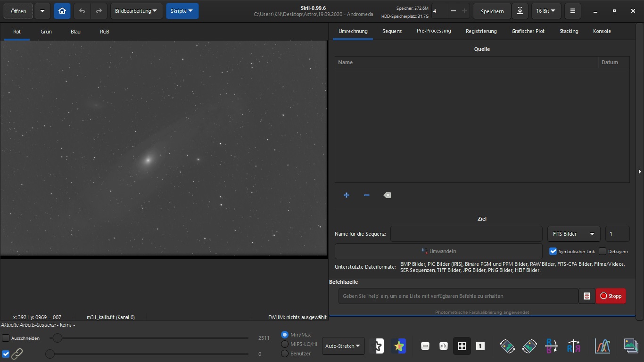Select the MIPS-LO/HI radio button

(285, 344)
